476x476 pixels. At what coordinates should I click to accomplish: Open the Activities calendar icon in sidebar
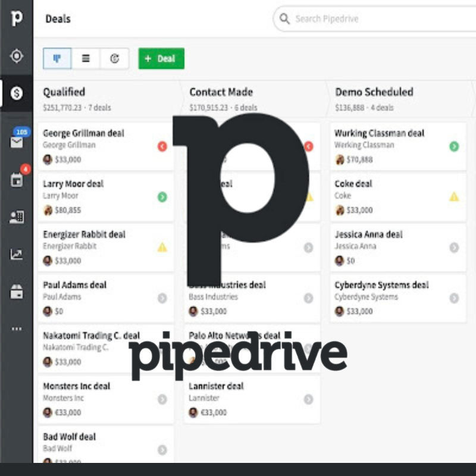click(x=17, y=180)
